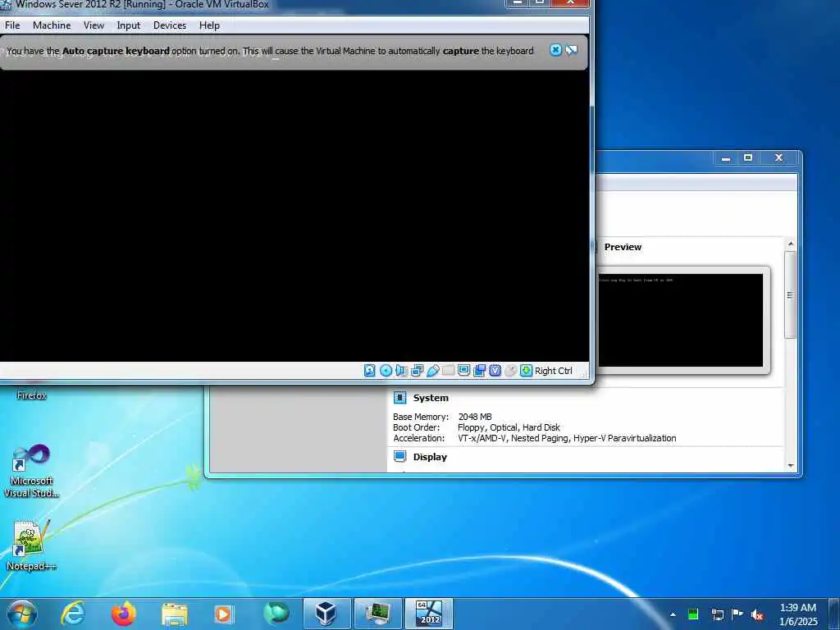Click the audio indicator icon in VM status bar
Image resolution: width=840 pixels, height=630 pixels.
pos(401,371)
